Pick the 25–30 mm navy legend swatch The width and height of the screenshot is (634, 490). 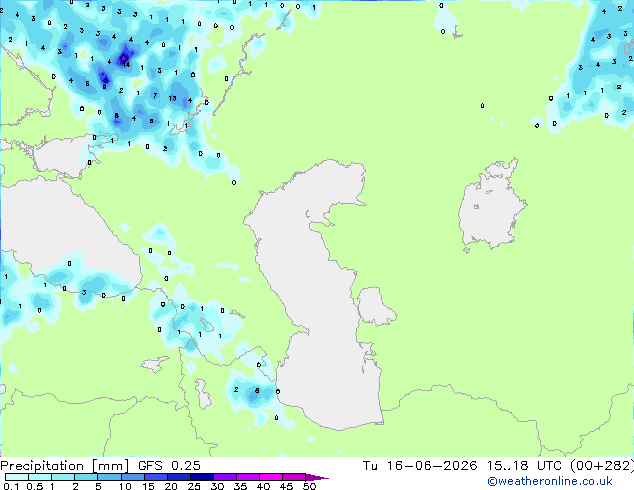click(201, 477)
